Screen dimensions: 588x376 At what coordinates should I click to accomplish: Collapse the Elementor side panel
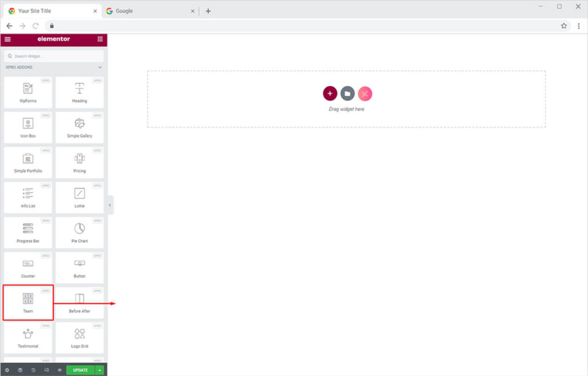click(110, 205)
